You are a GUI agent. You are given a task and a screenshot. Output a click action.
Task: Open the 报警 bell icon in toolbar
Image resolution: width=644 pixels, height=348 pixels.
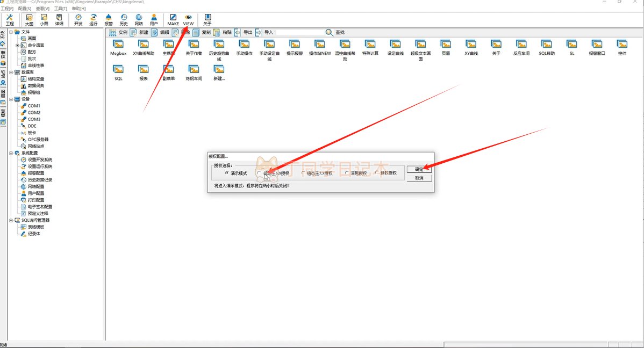(x=109, y=20)
